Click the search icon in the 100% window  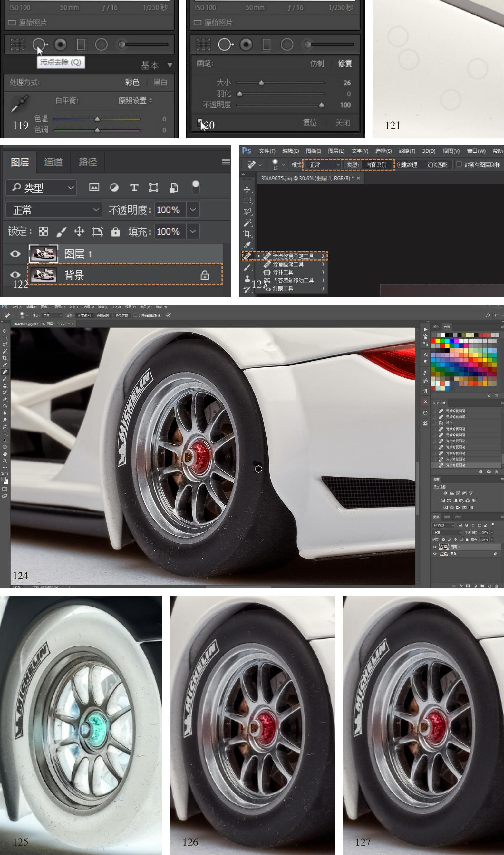488,316
